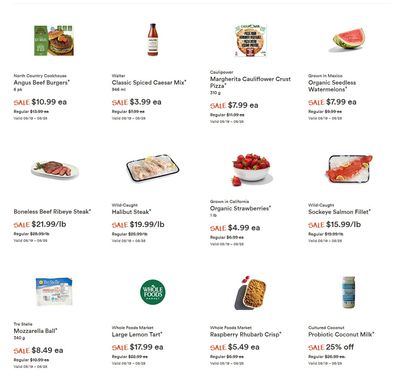Select the Margherita Cauliflower Crust Pizza image
This screenshot has height=387, width=400.
click(250, 40)
